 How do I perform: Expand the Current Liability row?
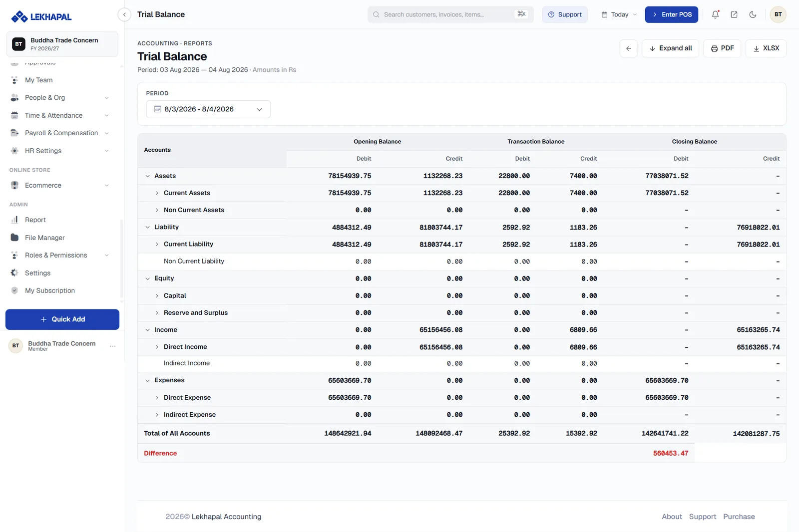pos(157,244)
